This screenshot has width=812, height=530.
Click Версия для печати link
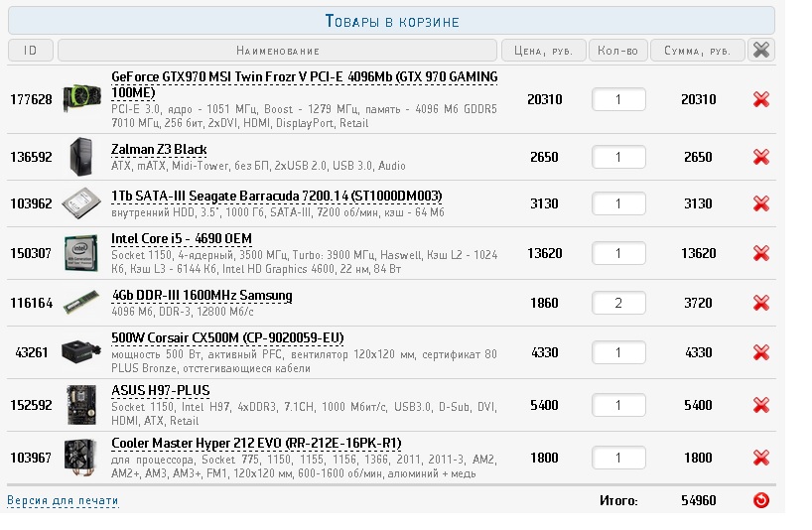tap(63, 500)
